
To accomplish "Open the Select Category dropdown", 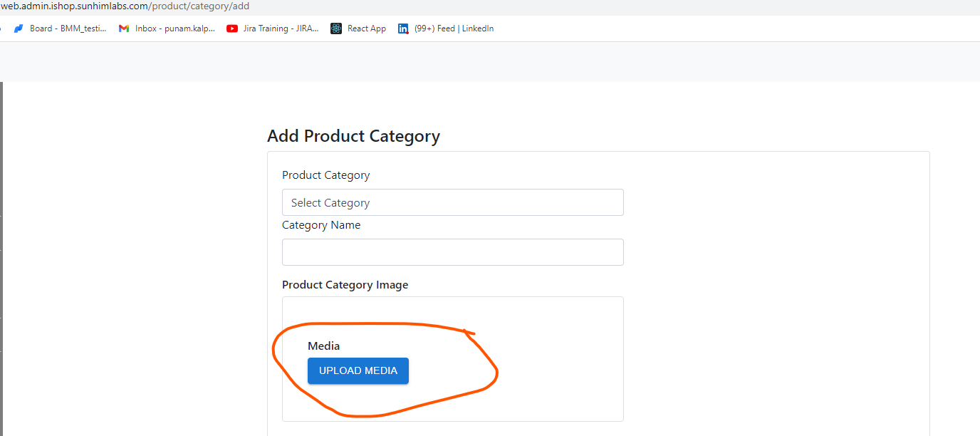I will 452,202.
